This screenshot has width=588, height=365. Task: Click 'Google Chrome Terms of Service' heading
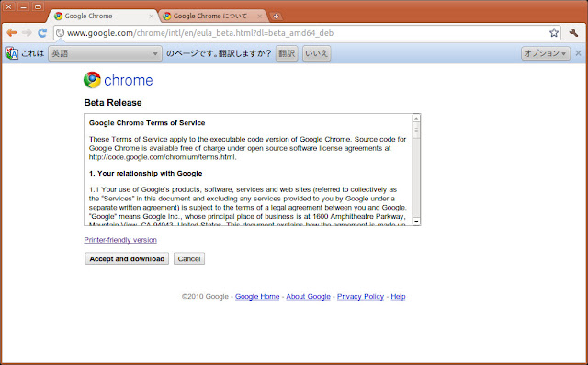(147, 123)
